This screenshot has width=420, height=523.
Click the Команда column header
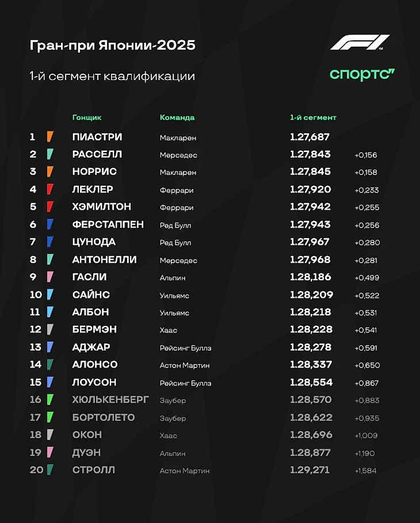coord(177,118)
